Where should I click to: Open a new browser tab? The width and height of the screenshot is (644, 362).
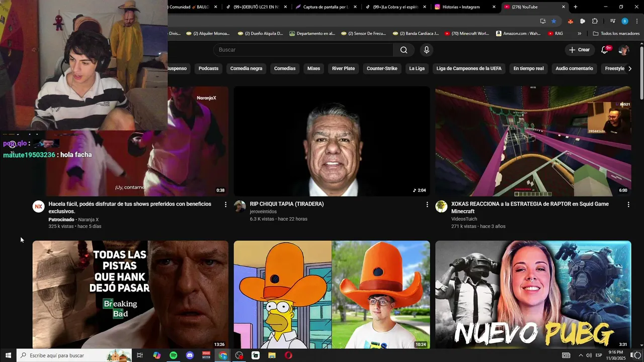[x=576, y=7]
